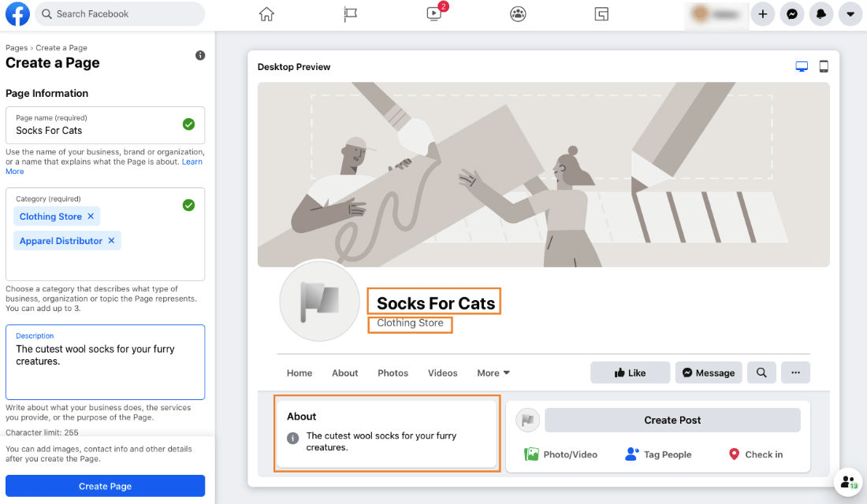Open the Photos tab
The image size is (867, 504).
tap(393, 372)
